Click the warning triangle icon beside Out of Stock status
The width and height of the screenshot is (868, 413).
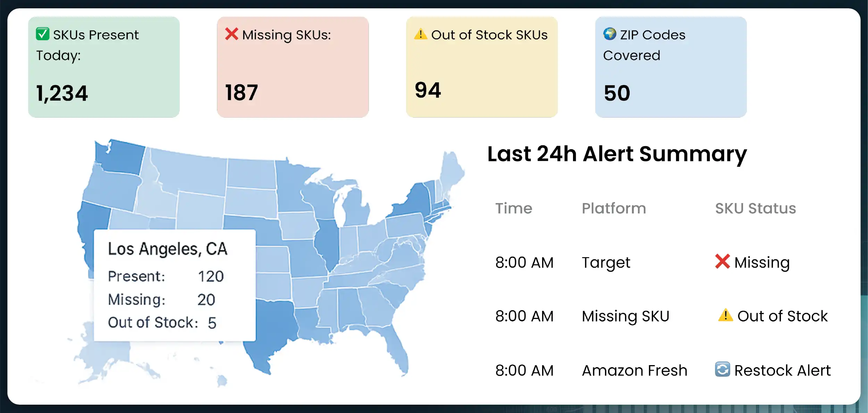pos(725,315)
